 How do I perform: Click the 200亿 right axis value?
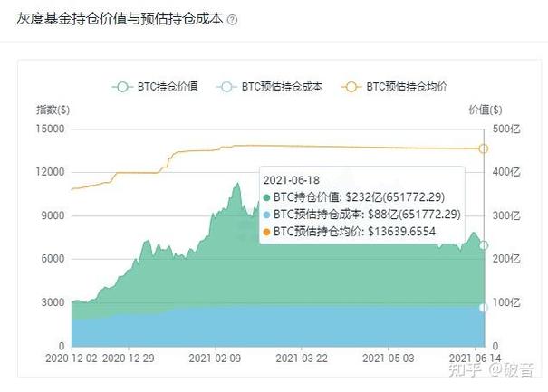506,259
